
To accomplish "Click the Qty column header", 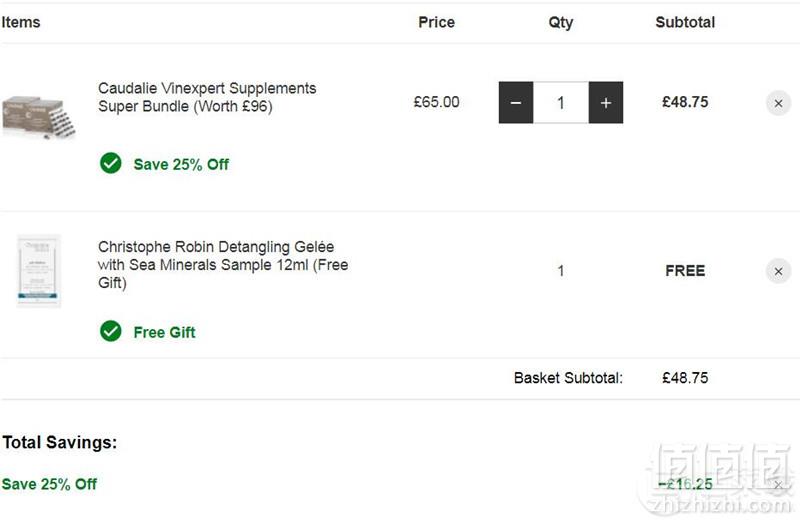I will point(561,22).
